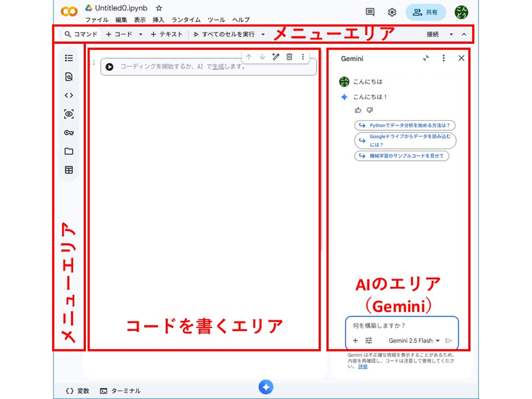This screenshot has width=532, height=399.
Task: Collapse the header with chevron up
Action: [x=464, y=34]
